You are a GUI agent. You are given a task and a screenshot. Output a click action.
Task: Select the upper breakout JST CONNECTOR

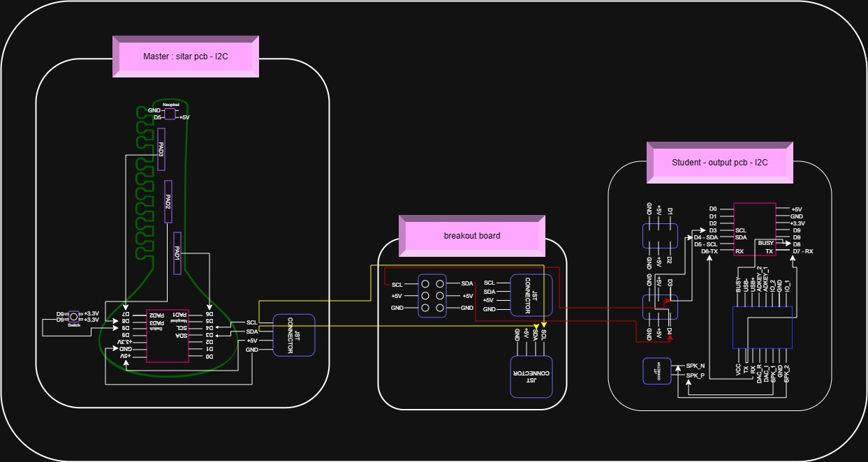click(x=531, y=295)
